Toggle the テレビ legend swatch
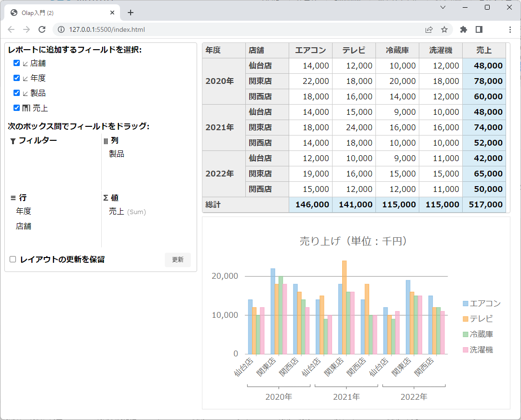The height and width of the screenshot is (420, 521). pos(466,319)
